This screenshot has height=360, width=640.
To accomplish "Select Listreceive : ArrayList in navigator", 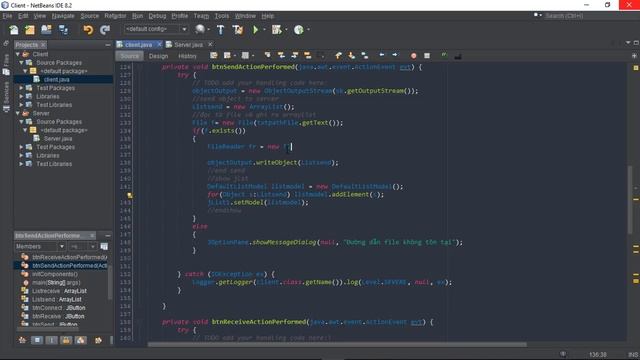I will (x=59, y=291).
